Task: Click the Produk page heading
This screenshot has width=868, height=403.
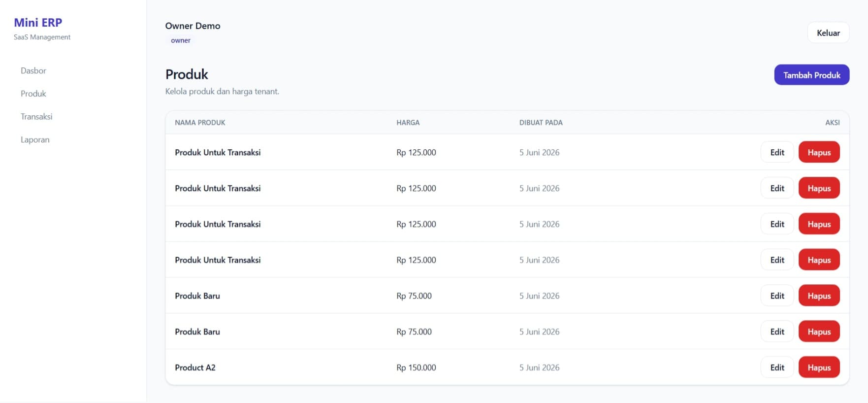Action: 187,74
